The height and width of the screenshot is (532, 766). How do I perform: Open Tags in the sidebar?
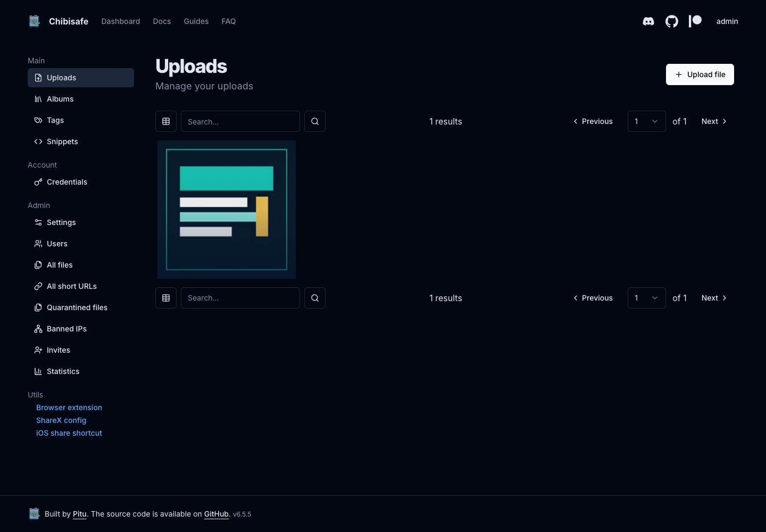81,120
